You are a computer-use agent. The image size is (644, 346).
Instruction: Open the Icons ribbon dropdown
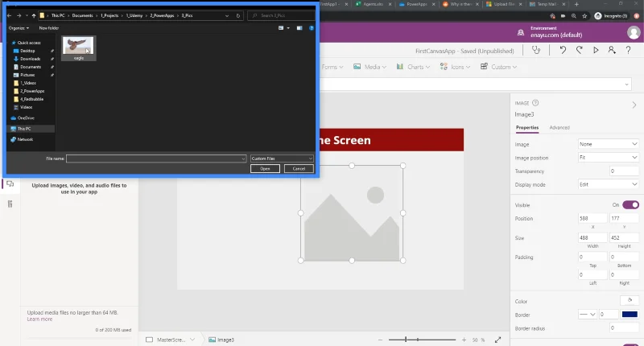click(x=454, y=67)
